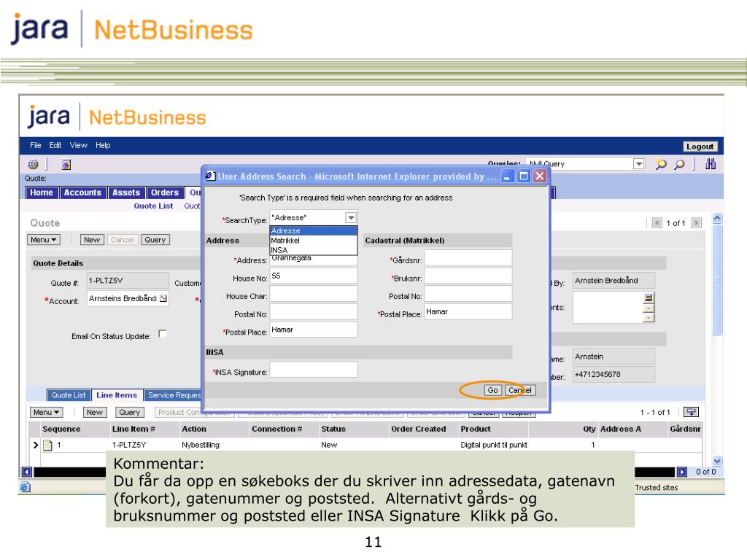Select Adresse in the SearchType list
747x560 pixels.
click(x=314, y=230)
